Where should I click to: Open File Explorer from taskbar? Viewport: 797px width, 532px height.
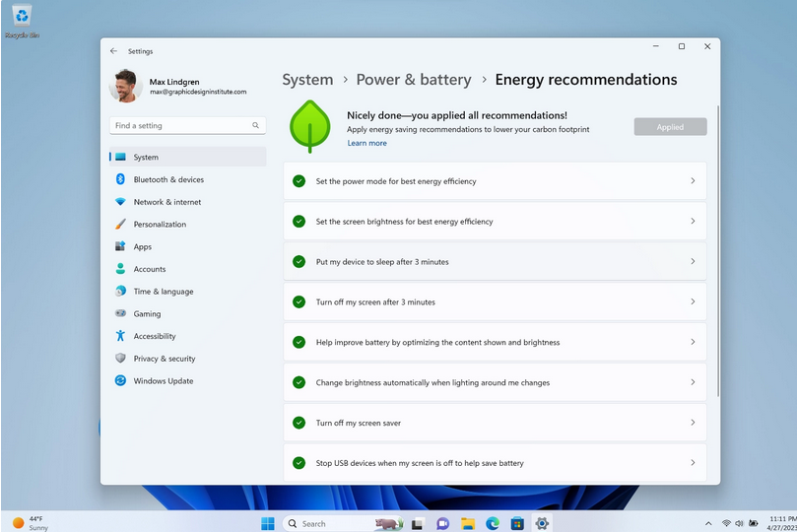tap(468, 523)
